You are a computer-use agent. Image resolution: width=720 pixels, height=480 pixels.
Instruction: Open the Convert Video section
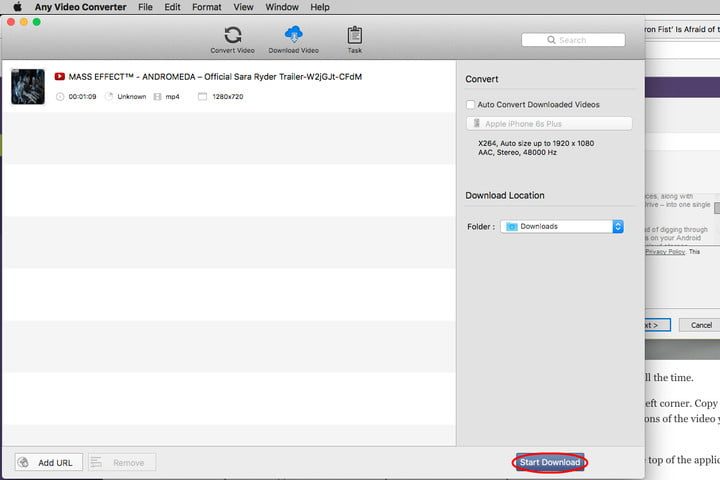pyautogui.click(x=232, y=39)
